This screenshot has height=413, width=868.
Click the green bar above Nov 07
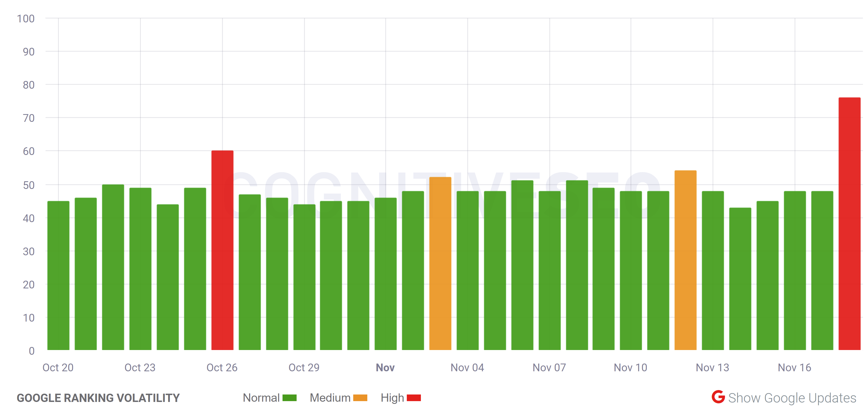tap(549, 270)
